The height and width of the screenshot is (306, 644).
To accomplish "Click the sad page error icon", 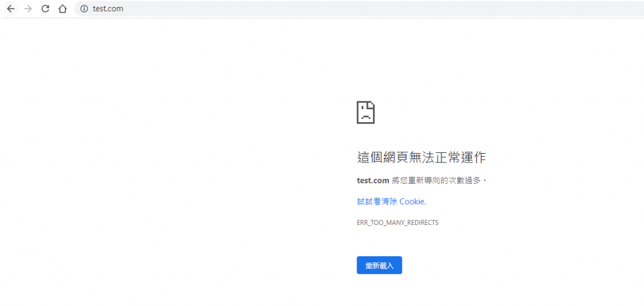I will (x=365, y=112).
